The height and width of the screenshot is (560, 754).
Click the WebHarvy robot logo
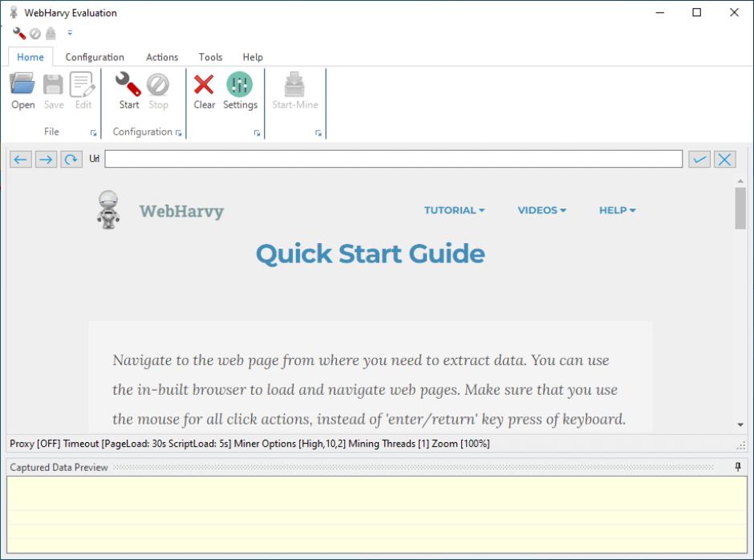click(108, 209)
